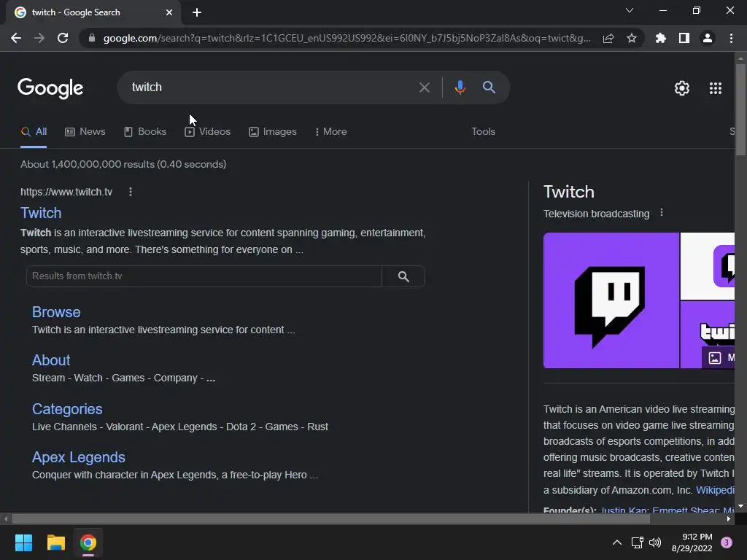Image resolution: width=747 pixels, height=560 pixels.
Task: Open the tab search dropdown chevron
Action: [630, 10]
